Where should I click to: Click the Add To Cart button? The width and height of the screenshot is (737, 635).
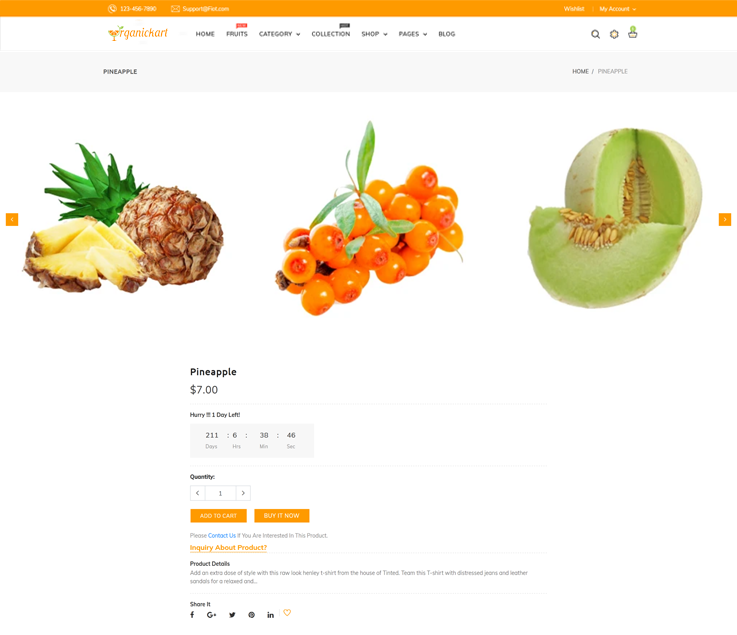coord(219,516)
